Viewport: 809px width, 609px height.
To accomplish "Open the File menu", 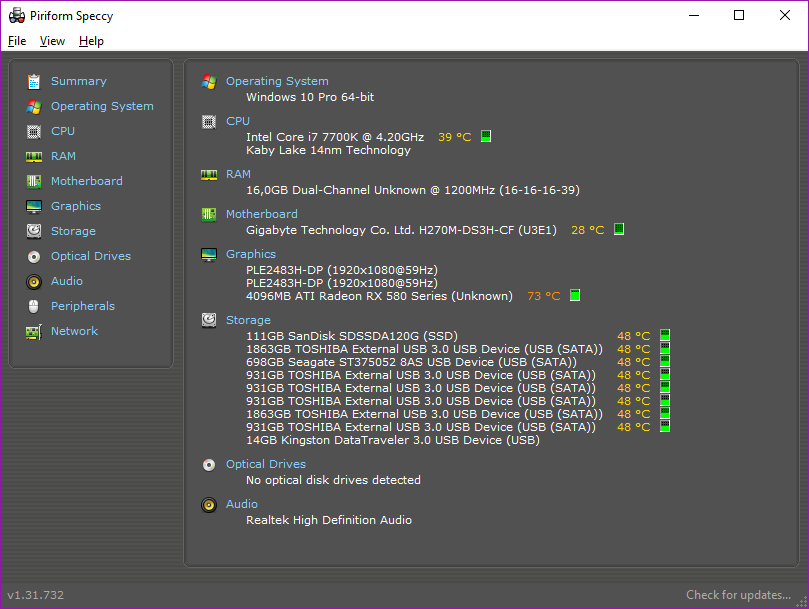I will point(17,41).
